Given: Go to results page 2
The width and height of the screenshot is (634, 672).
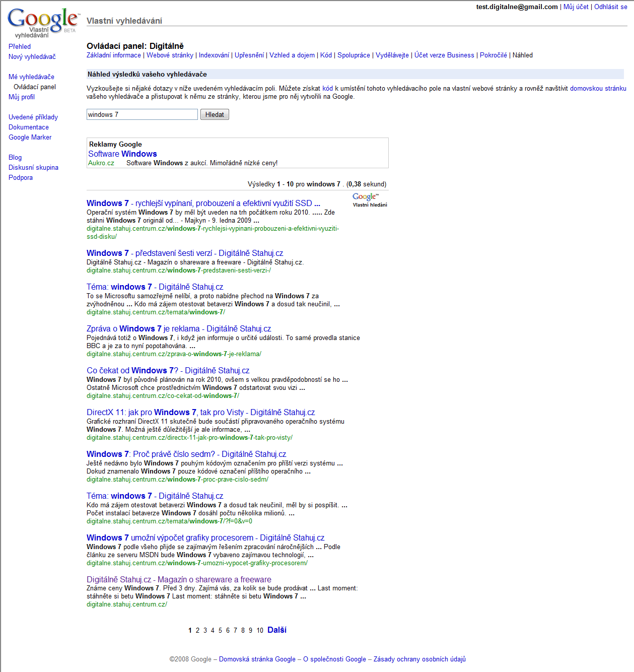Looking at the screenshot, I should pyautogui.click(x=197, y=630).
